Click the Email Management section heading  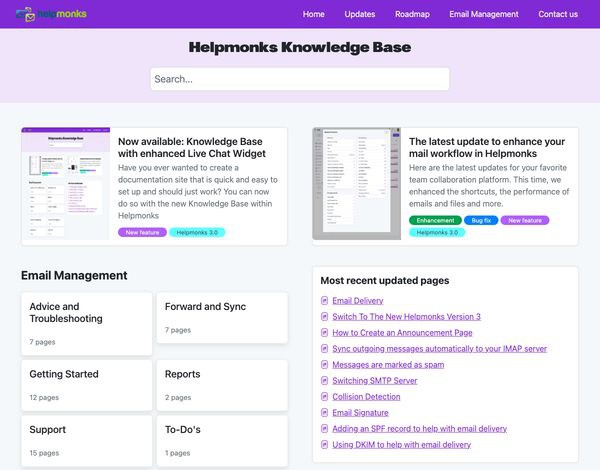click(74, 275)
